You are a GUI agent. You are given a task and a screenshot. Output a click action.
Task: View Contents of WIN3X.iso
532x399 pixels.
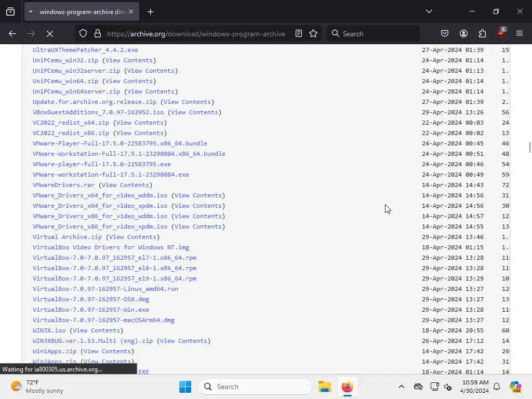tap(96, 330)
